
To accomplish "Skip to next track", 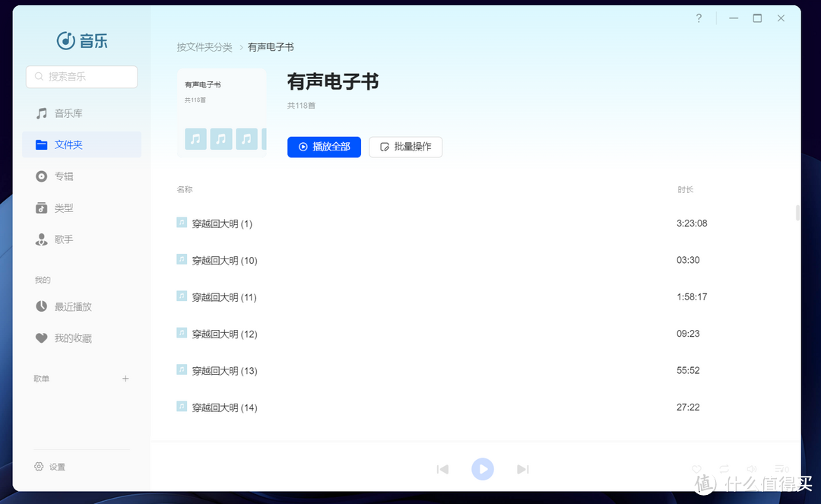I will point(523,469).
